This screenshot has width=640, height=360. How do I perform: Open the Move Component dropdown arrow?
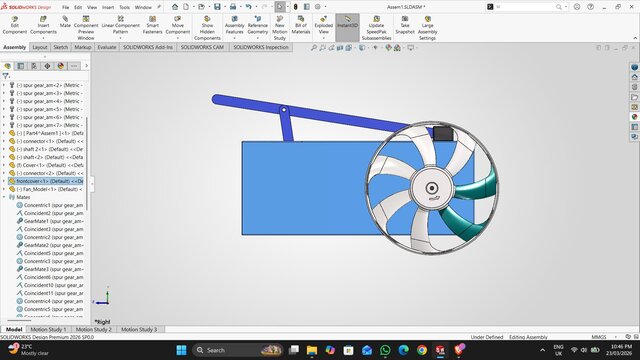point(178,38)
